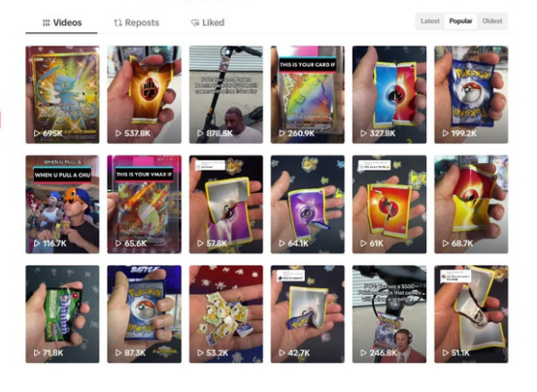Viewport: 537px width, 392px height.
Task: Play the rainbow card video with 260.9K views
Action: click(308, 95)
